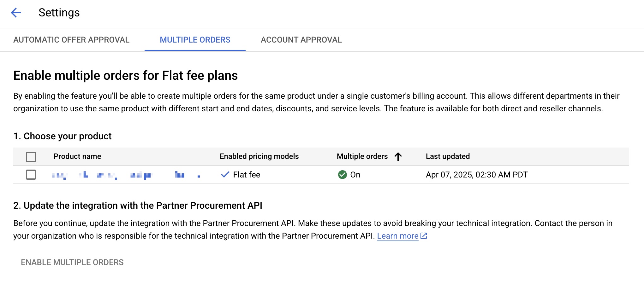
Task: Click the Product name column header
Action: [x=77, y=156]
